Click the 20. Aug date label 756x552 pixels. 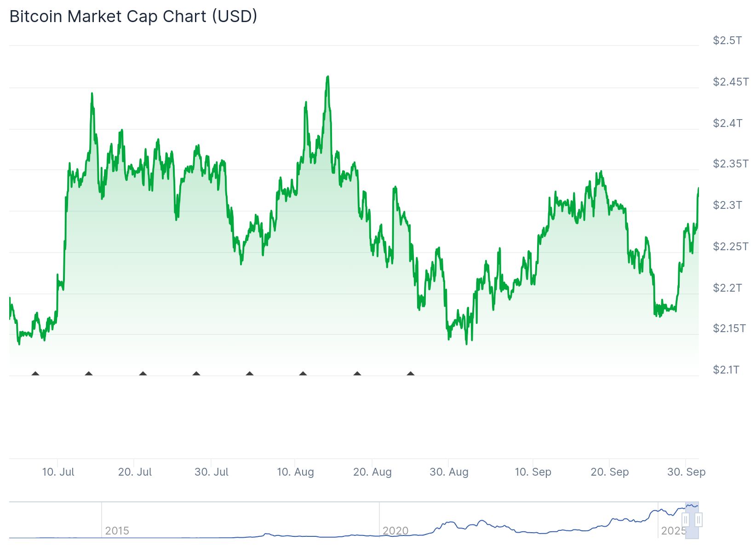(x=372, y=472)
